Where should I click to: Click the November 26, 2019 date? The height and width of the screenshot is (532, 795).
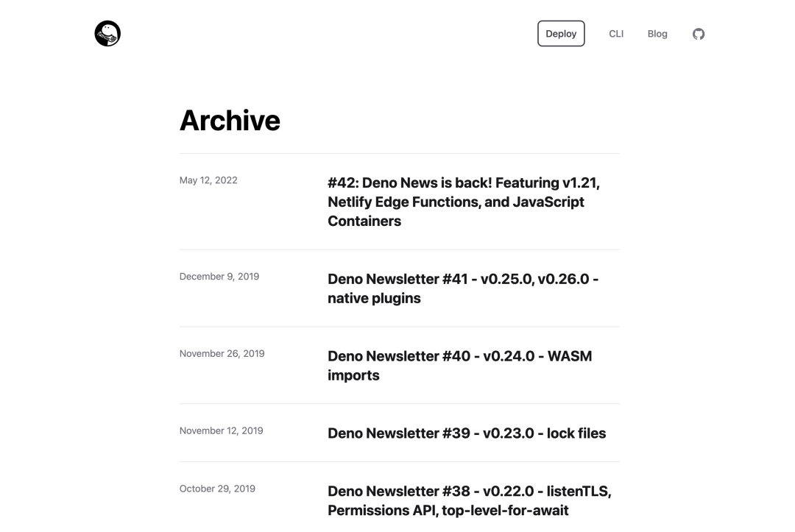(222, 354)
